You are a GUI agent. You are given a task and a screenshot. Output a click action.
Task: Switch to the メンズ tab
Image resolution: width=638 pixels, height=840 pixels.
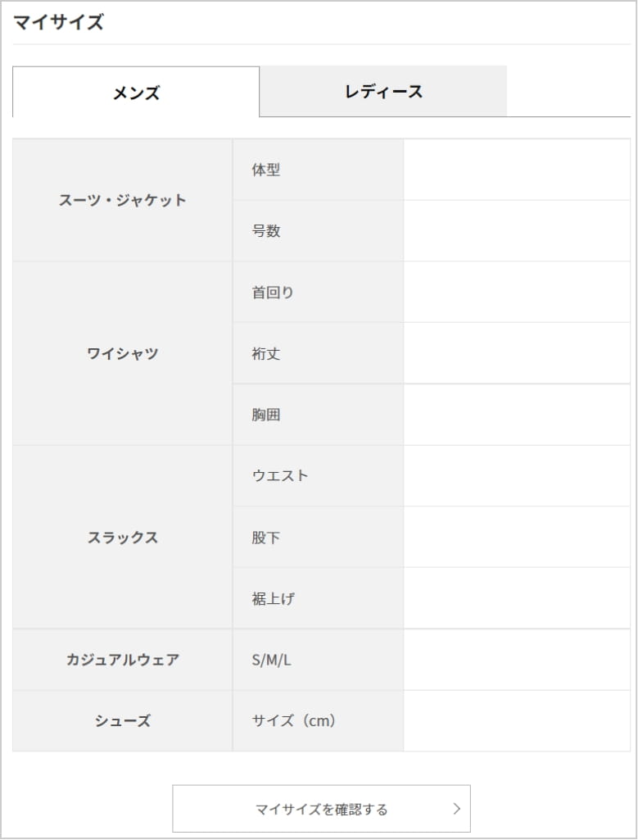click(x=136, y=93)
